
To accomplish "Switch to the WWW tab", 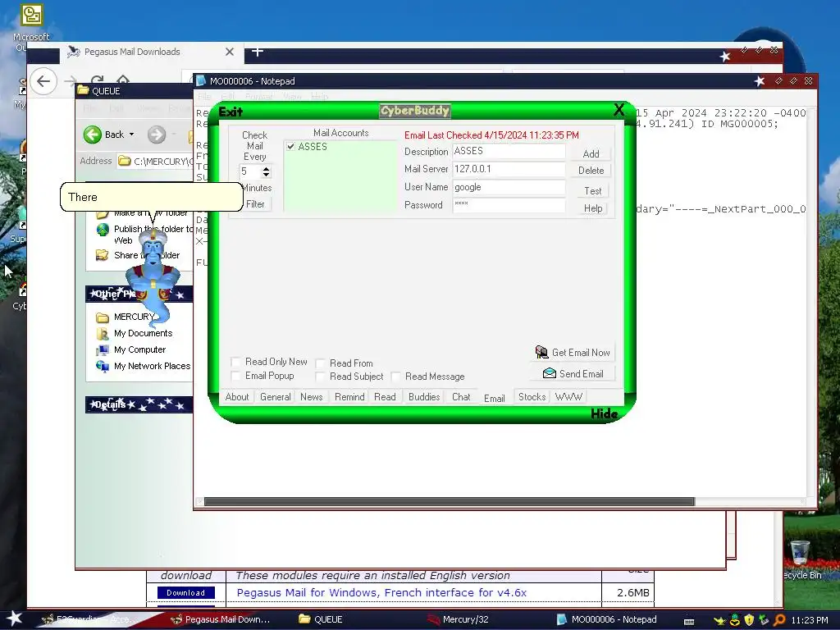I will click(x=568, y=397).
